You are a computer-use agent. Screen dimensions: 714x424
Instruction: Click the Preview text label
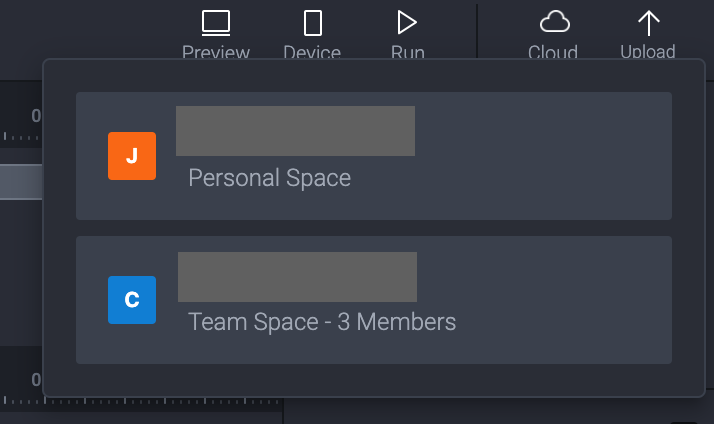[x=216, y=52]
